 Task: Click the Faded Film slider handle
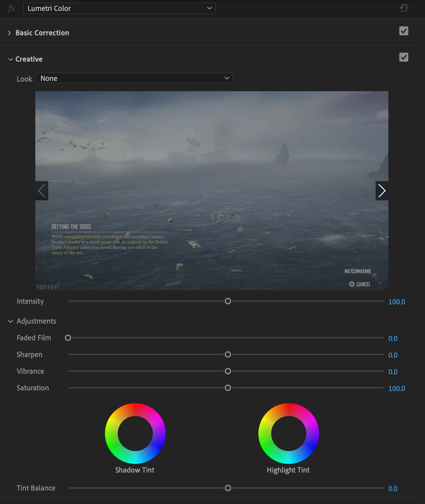[x=68, y=338]
